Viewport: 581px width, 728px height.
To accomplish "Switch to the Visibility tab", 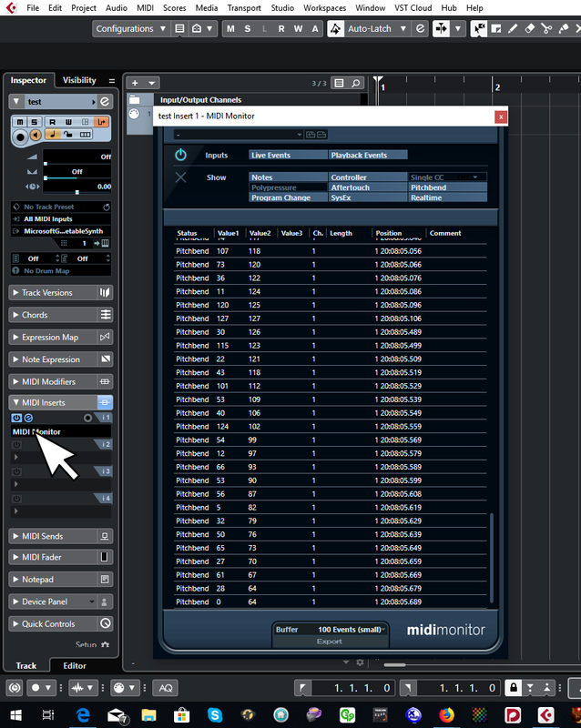I will tap(79, 80).
